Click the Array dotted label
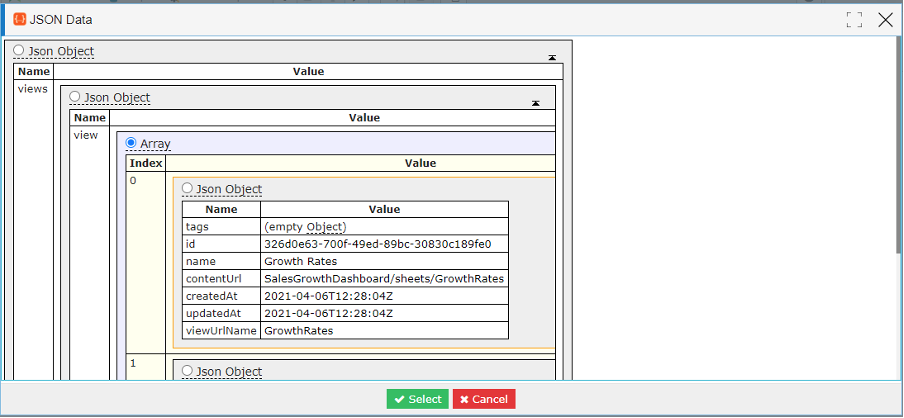 point(155,144)
